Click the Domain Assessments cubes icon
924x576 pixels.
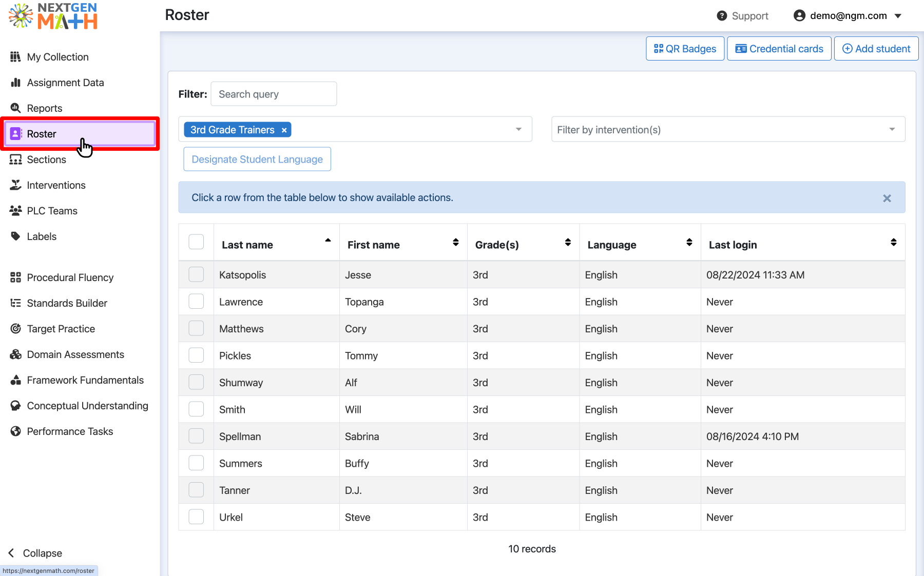tap(15, 354)
